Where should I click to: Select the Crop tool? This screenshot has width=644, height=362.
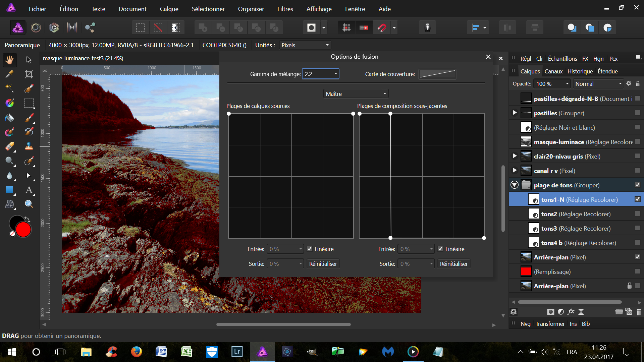pos(29,74)
